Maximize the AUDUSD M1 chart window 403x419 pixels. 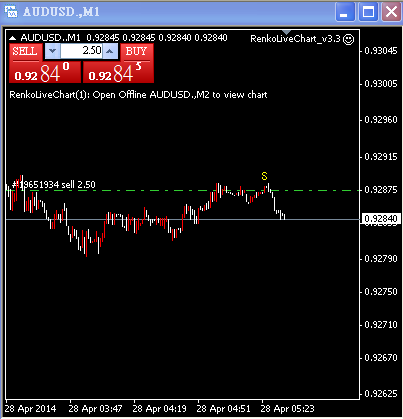pyautogui.click(x=368, y=12)
